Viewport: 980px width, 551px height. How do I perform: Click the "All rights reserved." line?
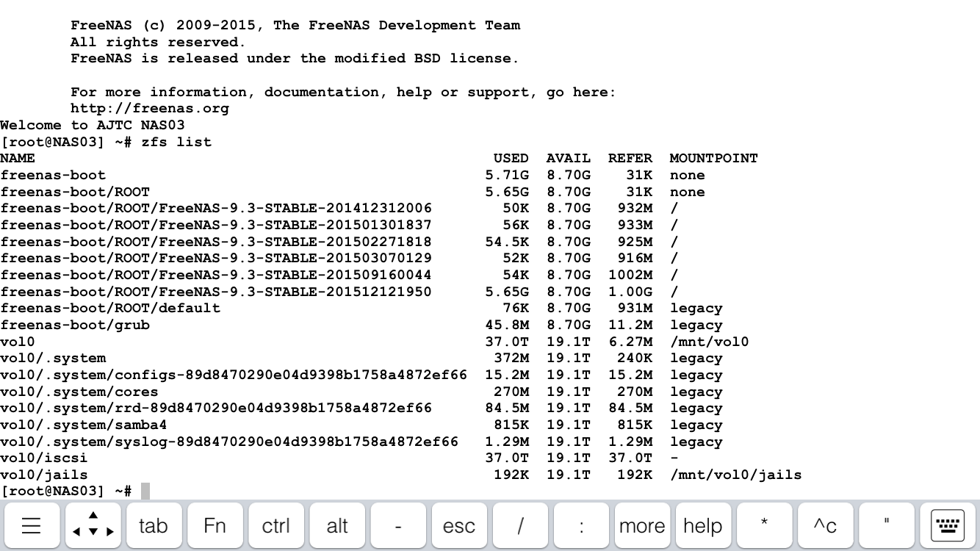pyautogui.click(x=159, y=42)
